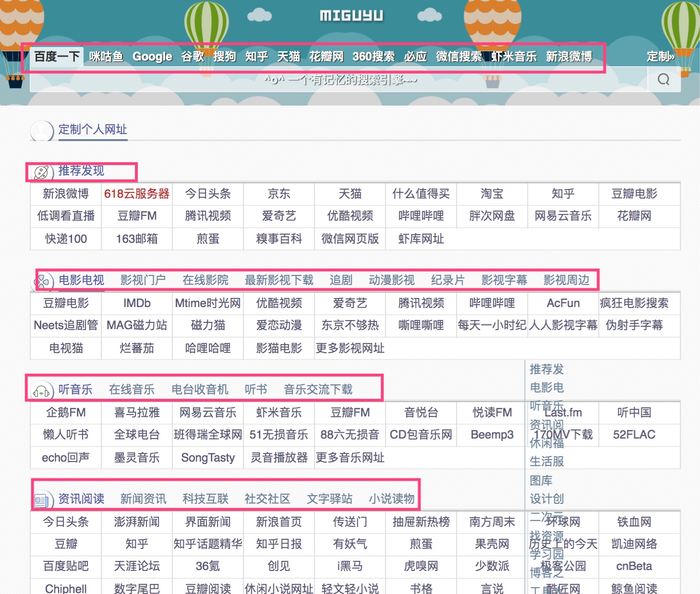Image resolution: width=700 pixels, height=594 pixels.
Task: Click the search magnifier icon
Action: (664, 79)
